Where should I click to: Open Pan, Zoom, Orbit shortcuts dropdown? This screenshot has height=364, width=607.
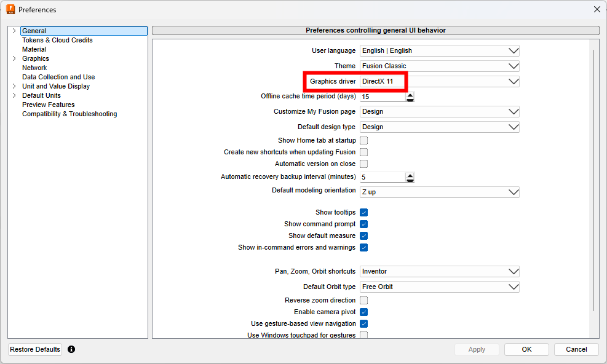(439, 271)
